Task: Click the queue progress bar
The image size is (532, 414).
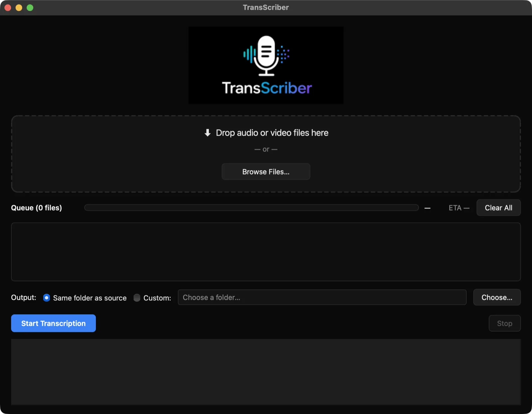Action: (251, 208)
